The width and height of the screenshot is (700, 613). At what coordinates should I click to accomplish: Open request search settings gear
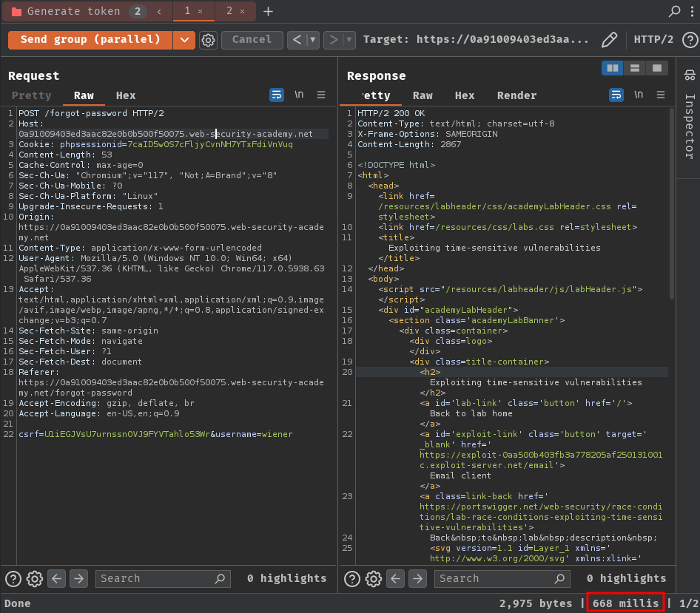(x=35, y=579)
